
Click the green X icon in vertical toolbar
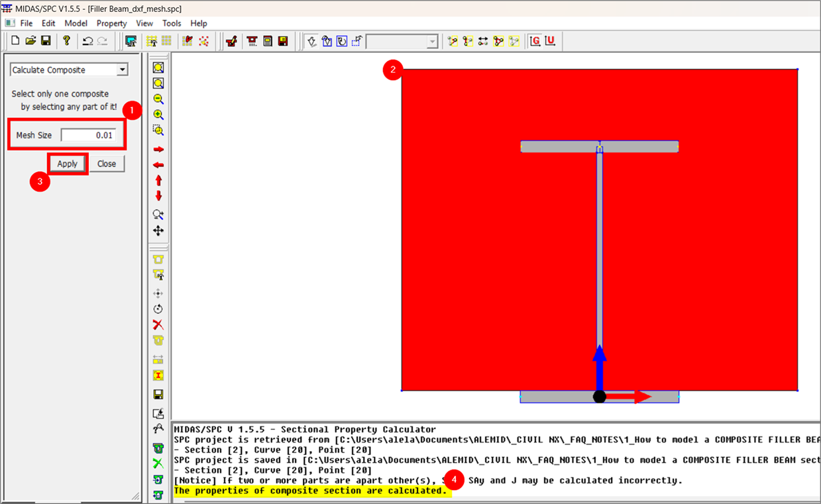coord(158,464)
